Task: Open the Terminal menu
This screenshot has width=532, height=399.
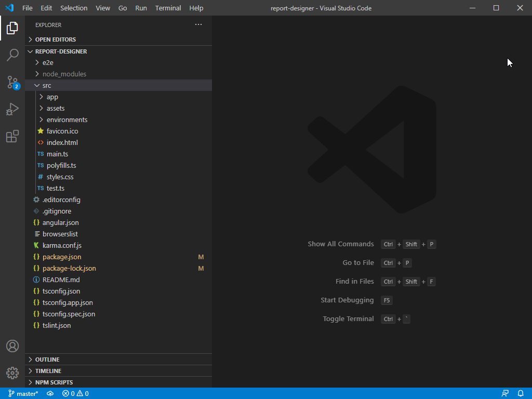Action: 168,8
